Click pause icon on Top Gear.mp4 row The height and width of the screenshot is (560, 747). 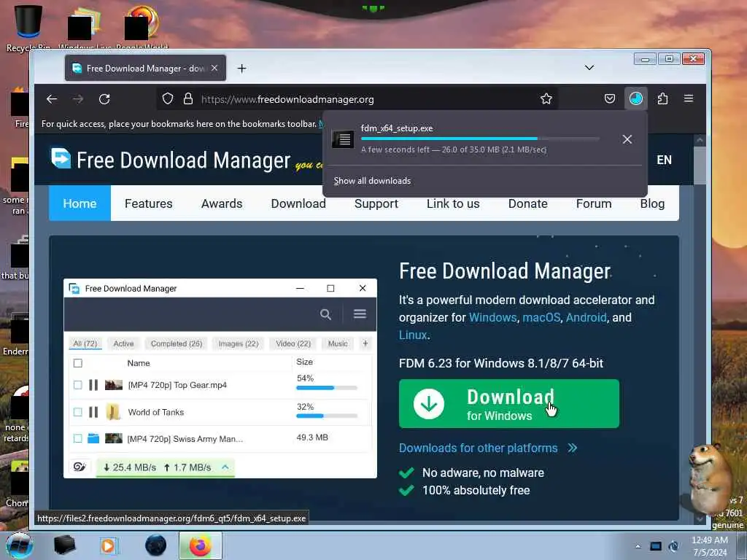93,385
